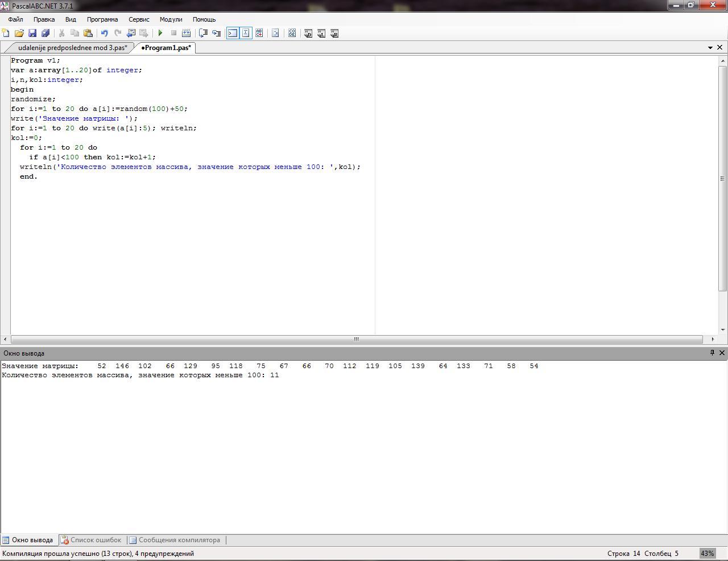Screen dimensions: 728x561
Task: Click the Save All icon
Action: pos(45,34)
